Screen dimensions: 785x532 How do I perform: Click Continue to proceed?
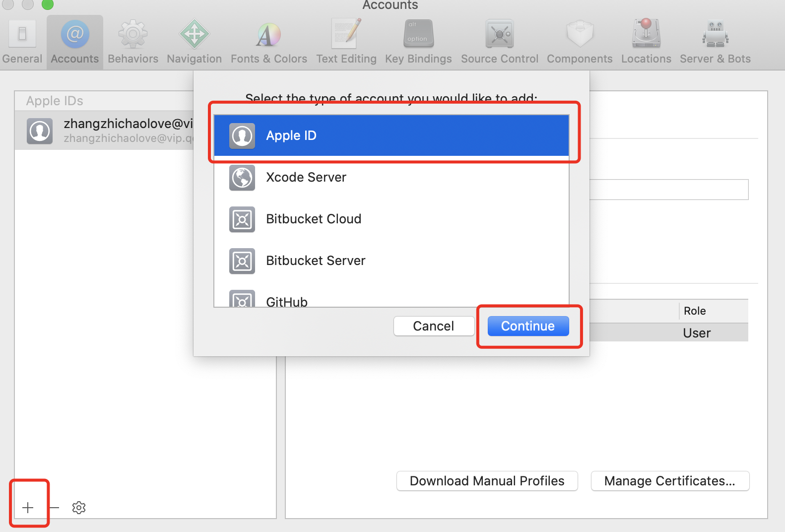tap(528, 326)
